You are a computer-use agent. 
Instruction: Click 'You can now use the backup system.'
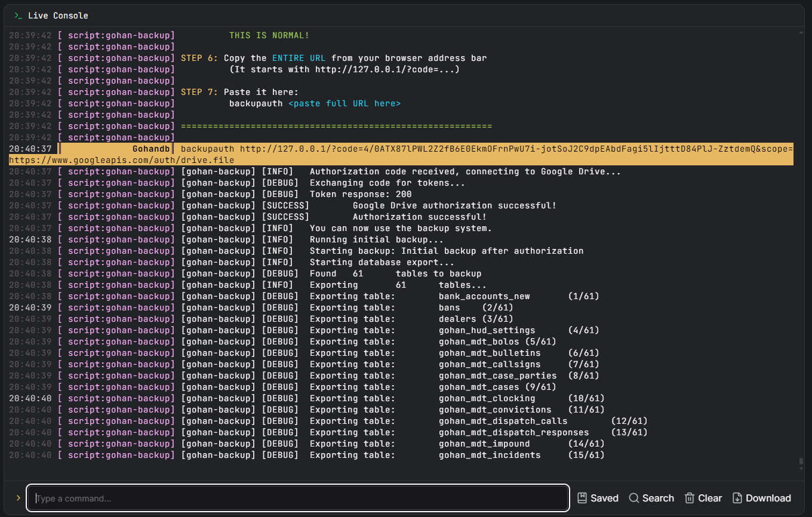click(x=401, y=228)
